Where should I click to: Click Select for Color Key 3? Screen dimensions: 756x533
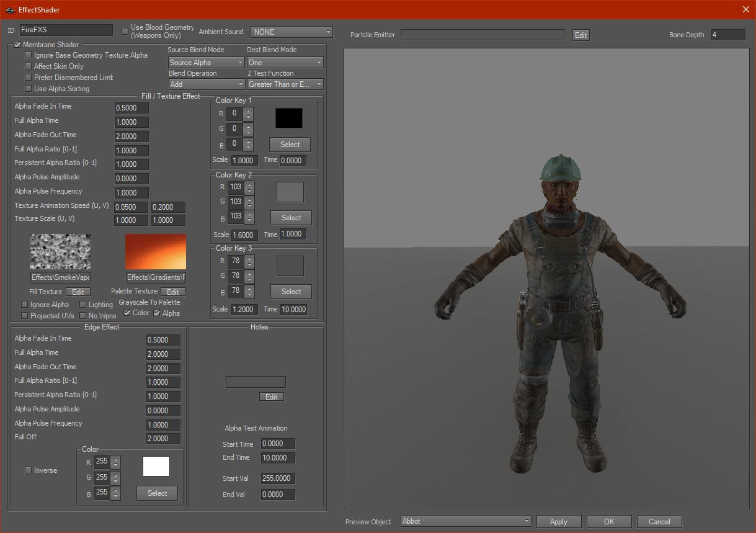[291, 292]
